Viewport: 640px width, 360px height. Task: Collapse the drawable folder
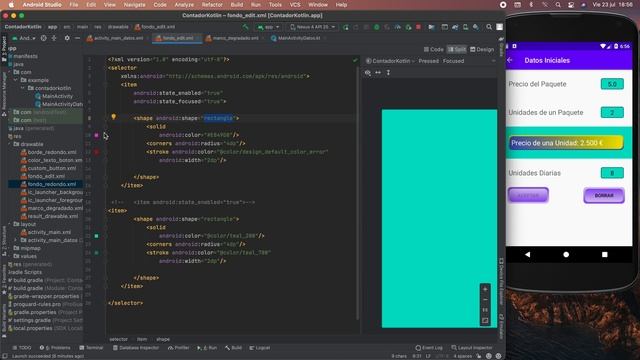pyautogui.click(x=10, y=144)
